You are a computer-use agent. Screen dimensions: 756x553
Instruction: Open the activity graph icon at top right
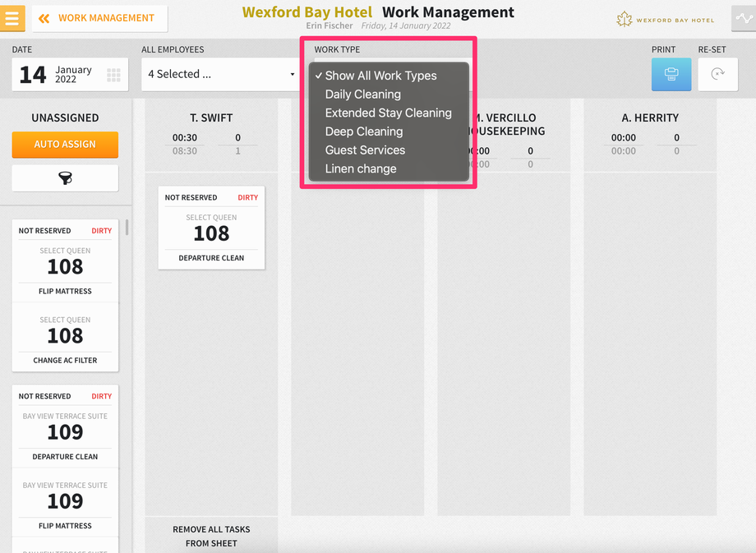coord(744,18)
